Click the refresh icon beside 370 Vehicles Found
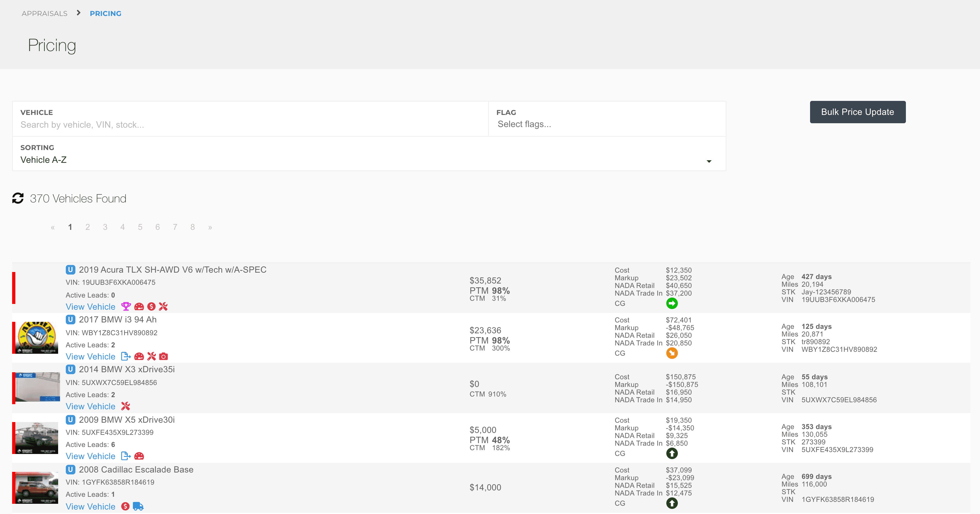 coord(18,198)
